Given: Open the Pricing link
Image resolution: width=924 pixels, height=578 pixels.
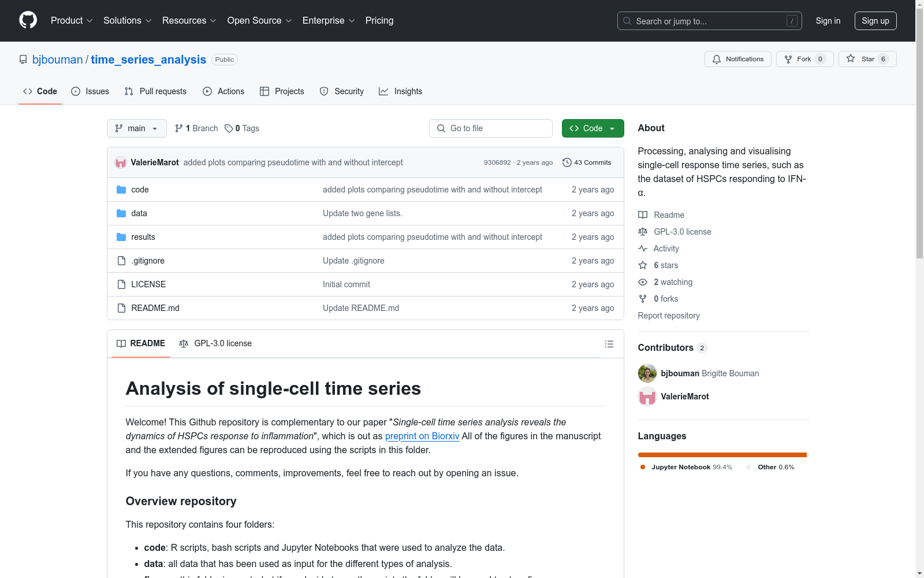Looking at the screenshot, I should 379,20.
